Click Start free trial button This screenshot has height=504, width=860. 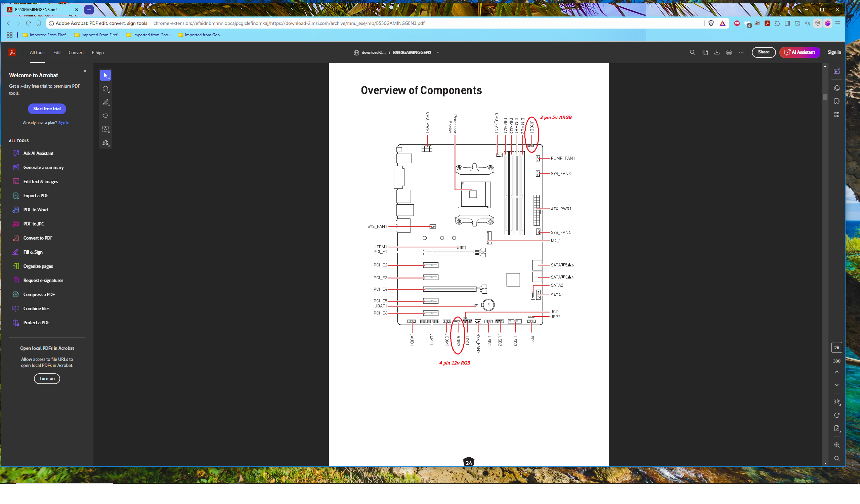pyautogui.click(x=47, y=109)
